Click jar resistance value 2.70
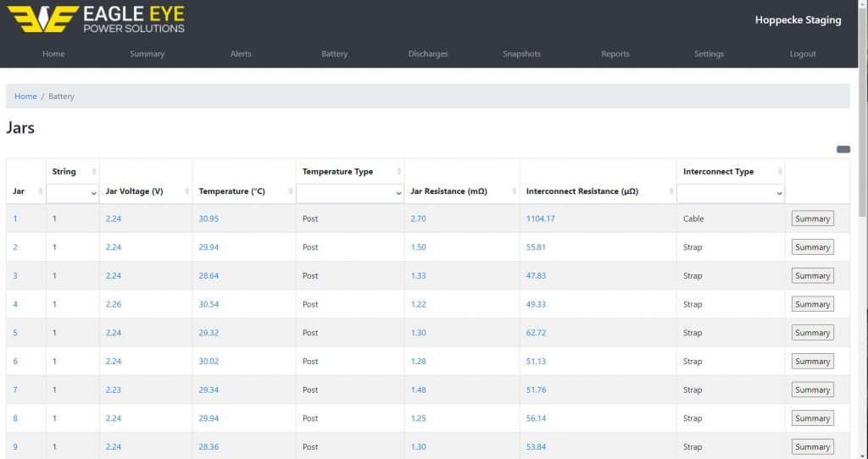868x459 pixels. (419, 218)
